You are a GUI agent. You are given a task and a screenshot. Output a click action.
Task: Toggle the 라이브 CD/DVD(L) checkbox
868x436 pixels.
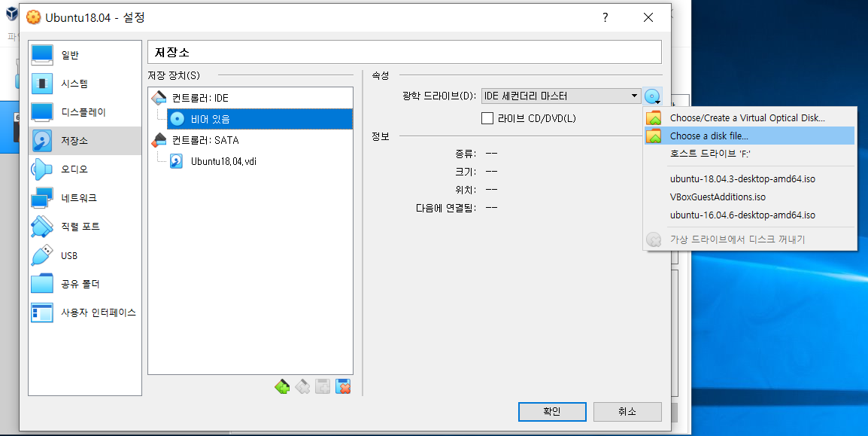487,118
